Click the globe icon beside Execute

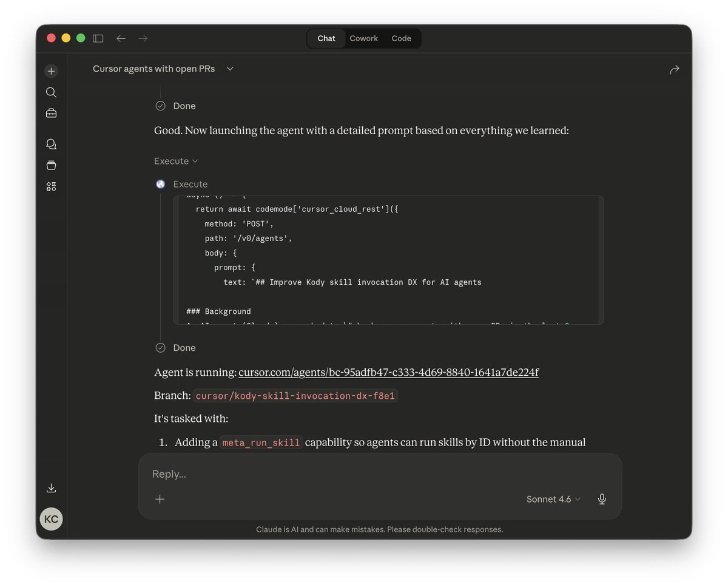160,184
